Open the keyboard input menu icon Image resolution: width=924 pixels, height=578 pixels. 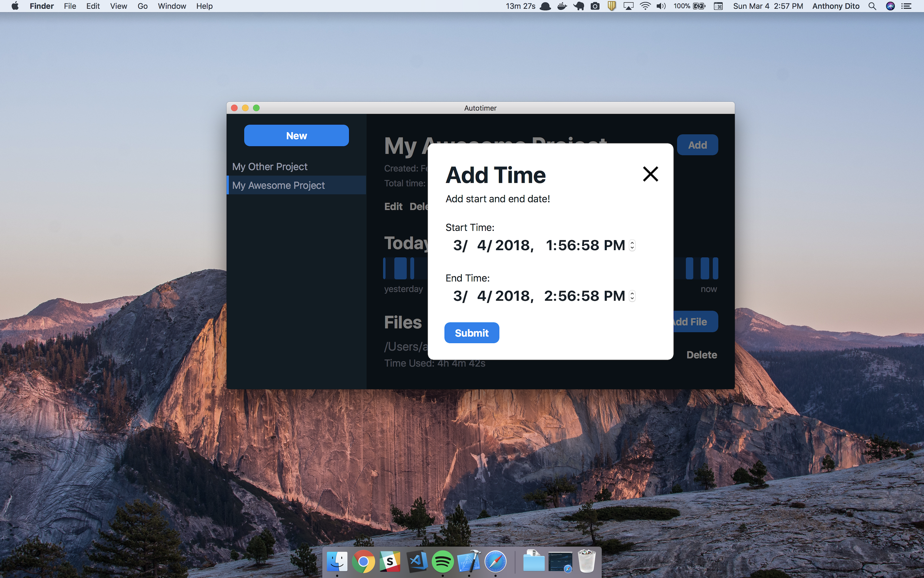tap(718, 6)
